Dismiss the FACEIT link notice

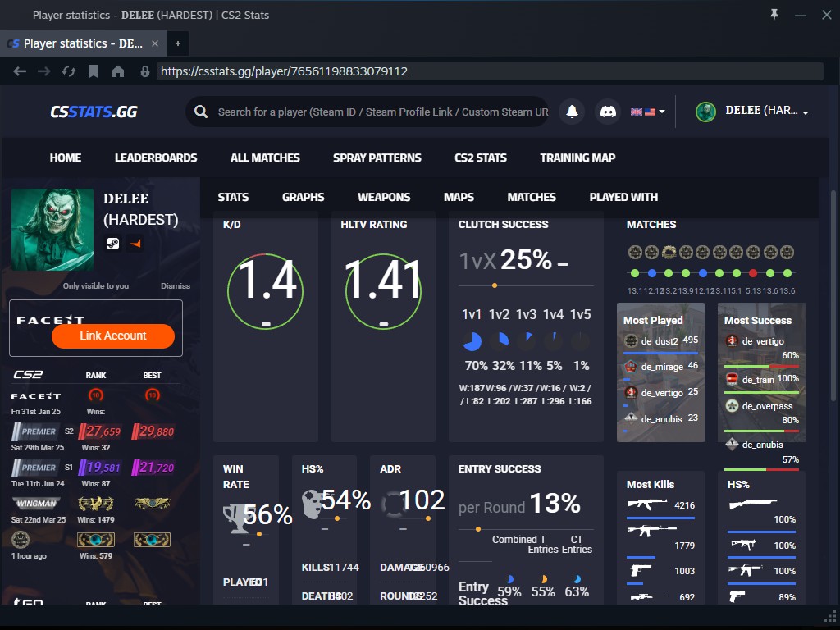tap(176, 286)
